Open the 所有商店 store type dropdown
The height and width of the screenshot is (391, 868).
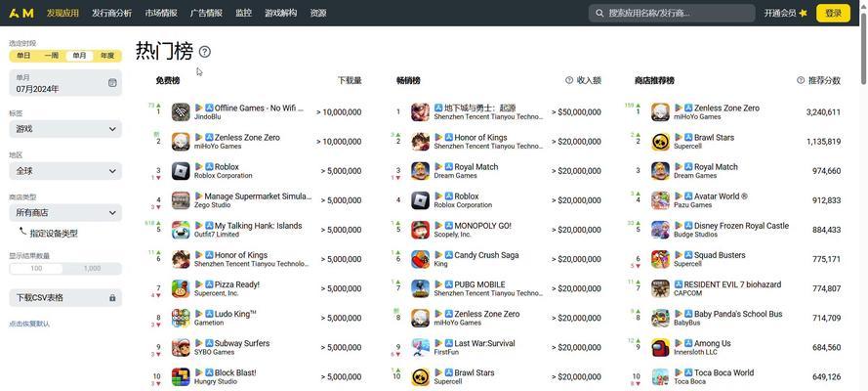click(65, 213)
